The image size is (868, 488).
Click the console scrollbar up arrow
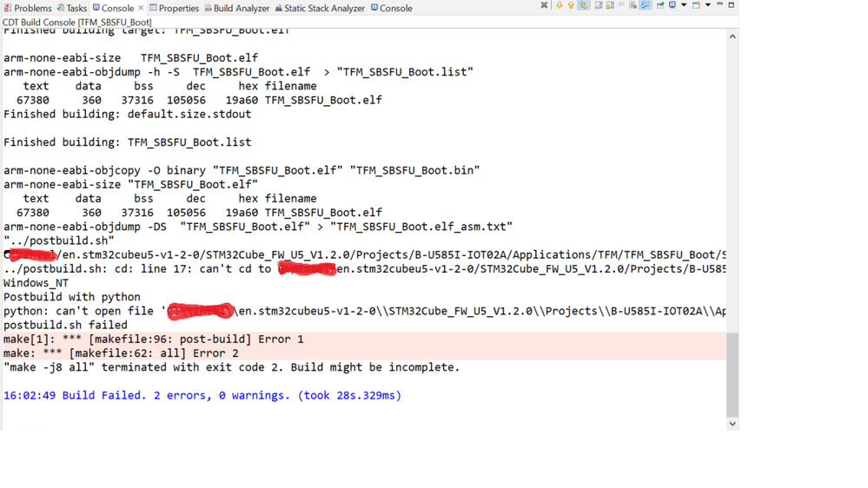pyautogui.click(x=732, y=36)
